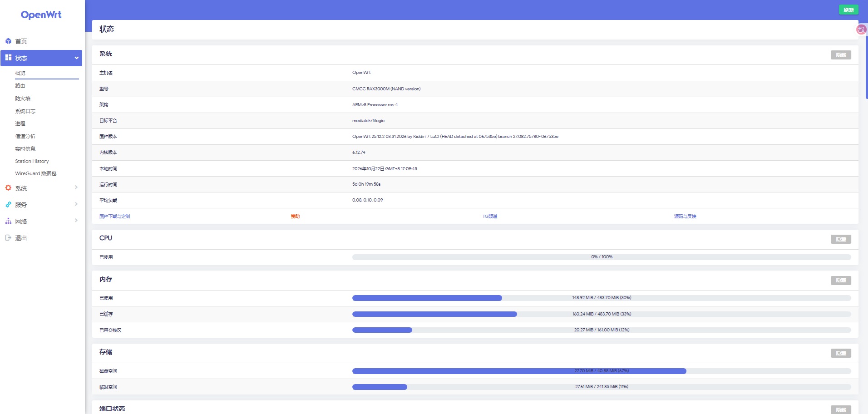This screenshot has width=868, height=414.
Task: Click the OpenWrt logo
Action: tap(41, 15)
